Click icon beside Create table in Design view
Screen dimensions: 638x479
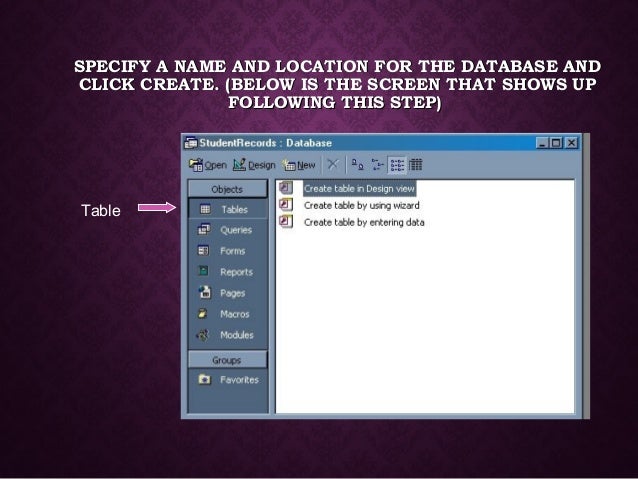(x=286, y=187)
